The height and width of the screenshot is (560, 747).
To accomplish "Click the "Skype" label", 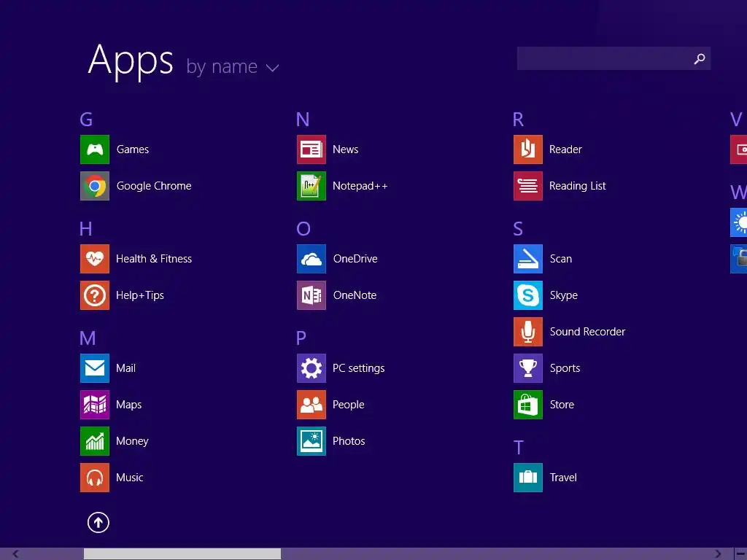I will 564,296.
